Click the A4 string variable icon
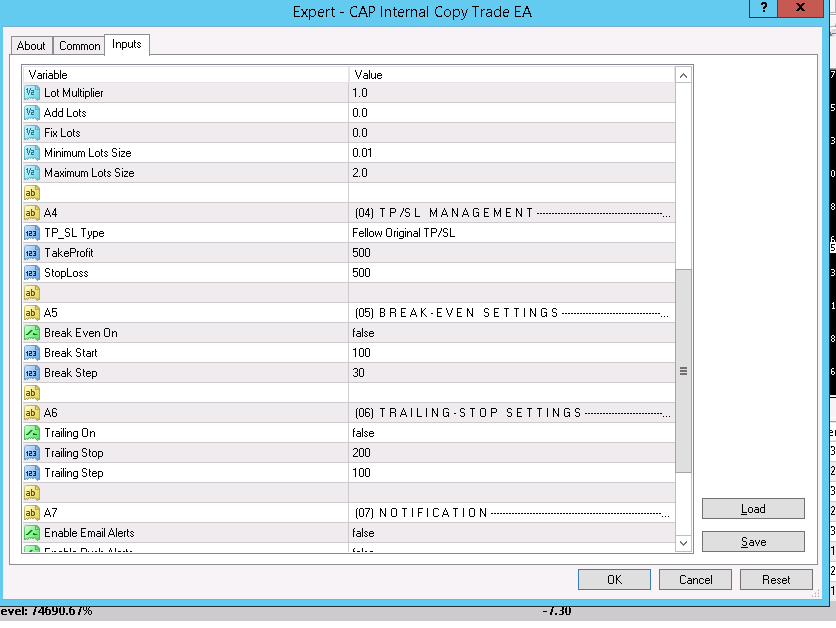Viewport: 836px width, 628px height. tap(31, 213)
